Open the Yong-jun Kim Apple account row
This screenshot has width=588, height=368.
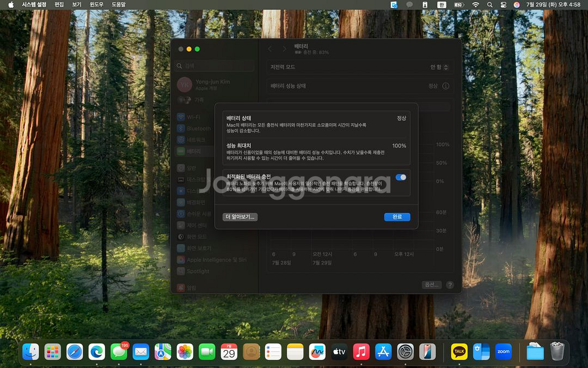(x=215, y=85)
